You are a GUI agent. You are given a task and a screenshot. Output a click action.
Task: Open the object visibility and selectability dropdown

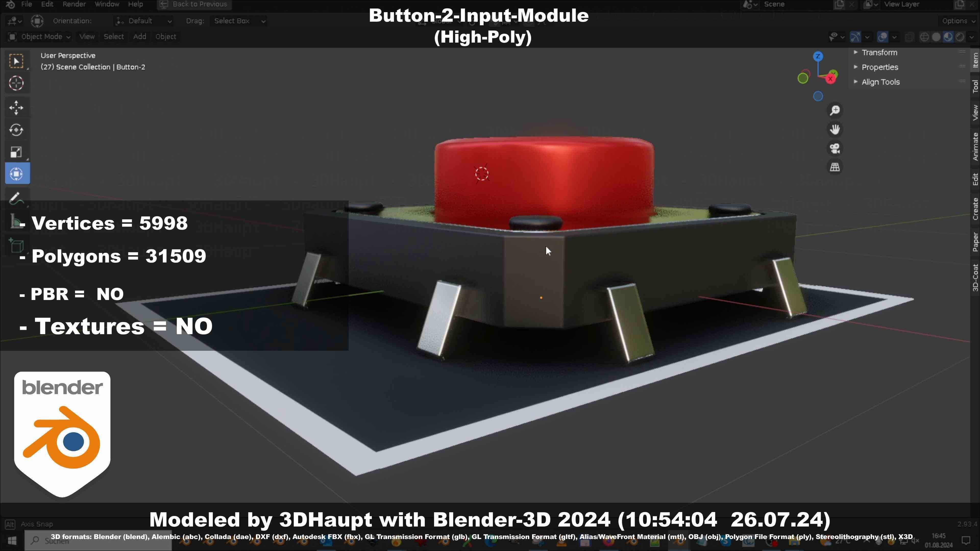pos(837,37)
